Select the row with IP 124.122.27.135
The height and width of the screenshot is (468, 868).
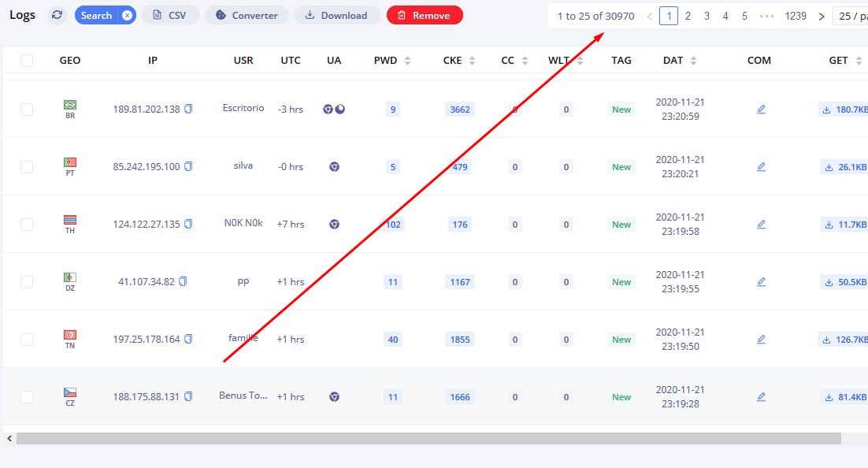[27, 225]
